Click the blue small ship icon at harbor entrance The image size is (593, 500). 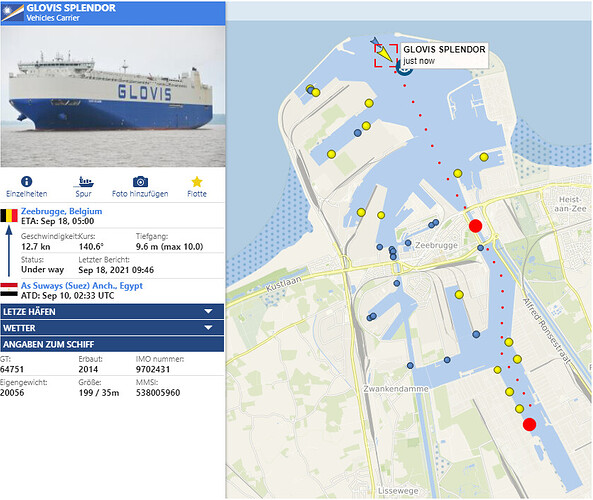pos(374,41)
